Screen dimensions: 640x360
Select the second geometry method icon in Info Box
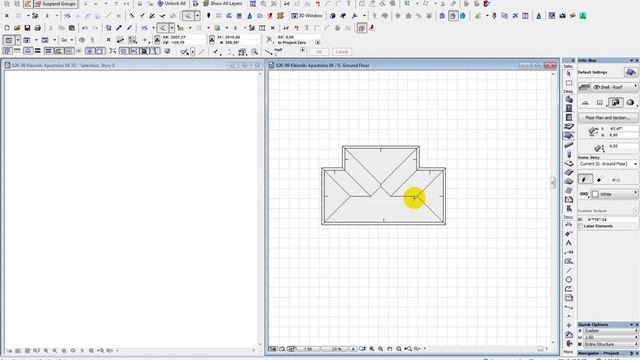(x=600, y=102)
